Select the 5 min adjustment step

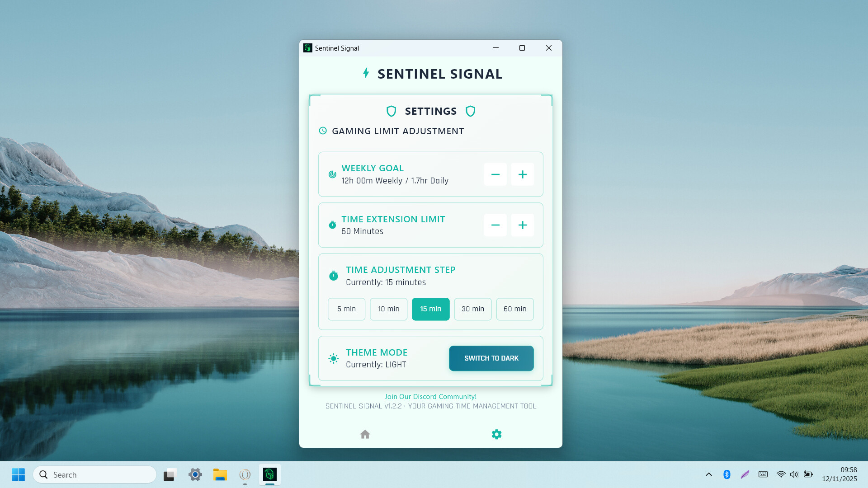pos(346,309)
